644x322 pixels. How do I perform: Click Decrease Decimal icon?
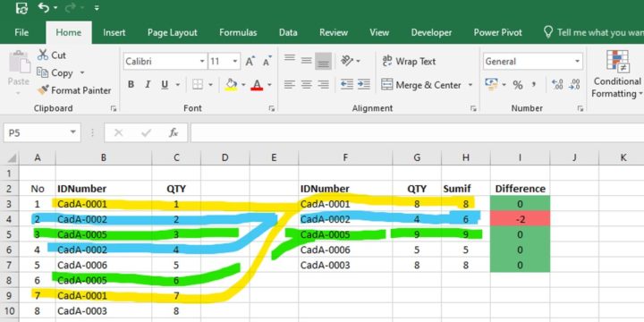[574, 85]
